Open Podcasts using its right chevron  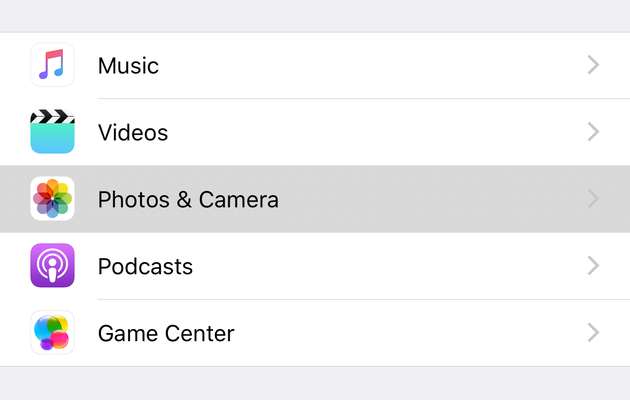(x=593, y=265)
